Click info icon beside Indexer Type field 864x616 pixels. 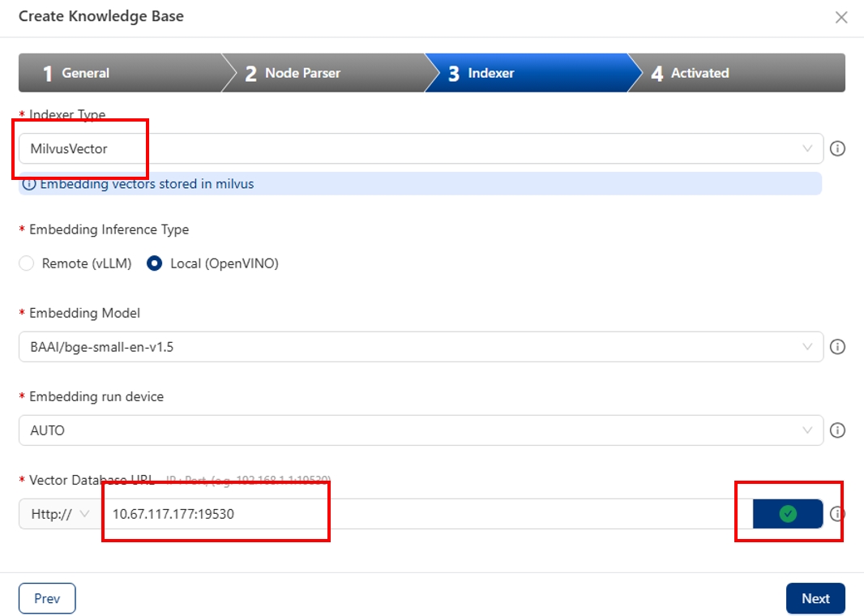(838, 149)
